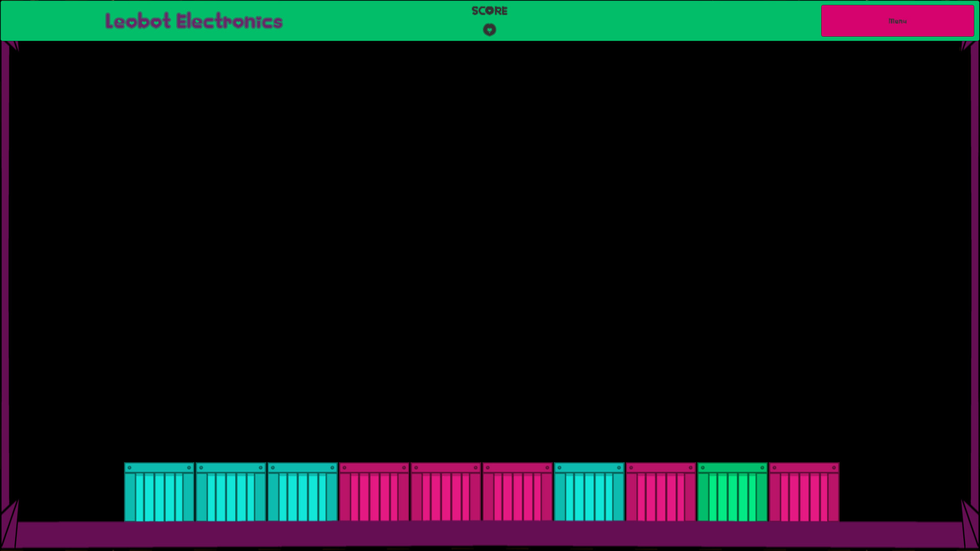Image resolution: width=980 pixels, height=551 pixels.
Task: Select the third teal crate
Action: (303, 492)
